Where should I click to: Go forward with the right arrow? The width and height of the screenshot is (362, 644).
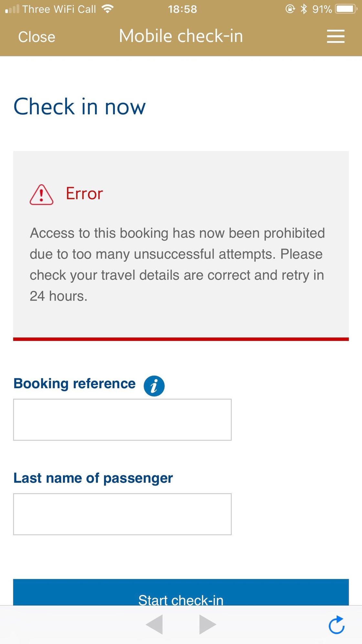pyautogui.click(x=208, y=624)
